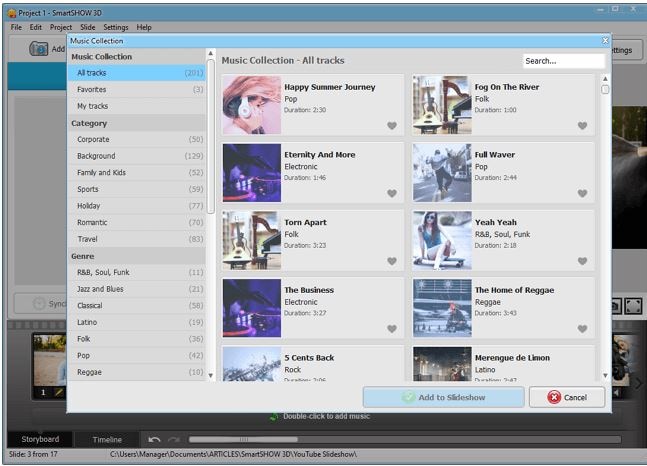This screenshot has height=466, width=647.
Task: Select 5 Cents Back thumbnail
Action: pos(252,364)
